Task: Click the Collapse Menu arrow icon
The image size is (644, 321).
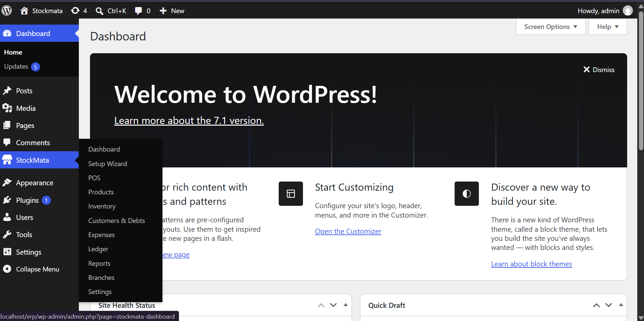Action: coord(7,269)
